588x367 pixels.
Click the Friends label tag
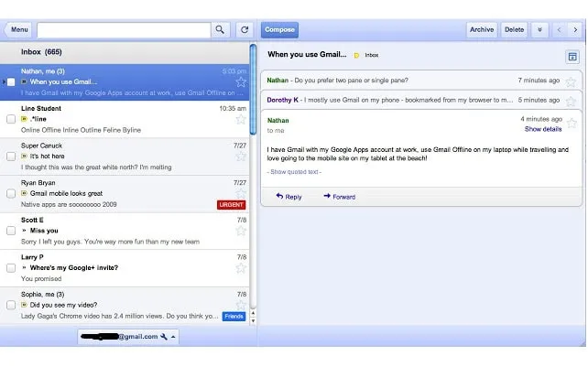(234, 317)
